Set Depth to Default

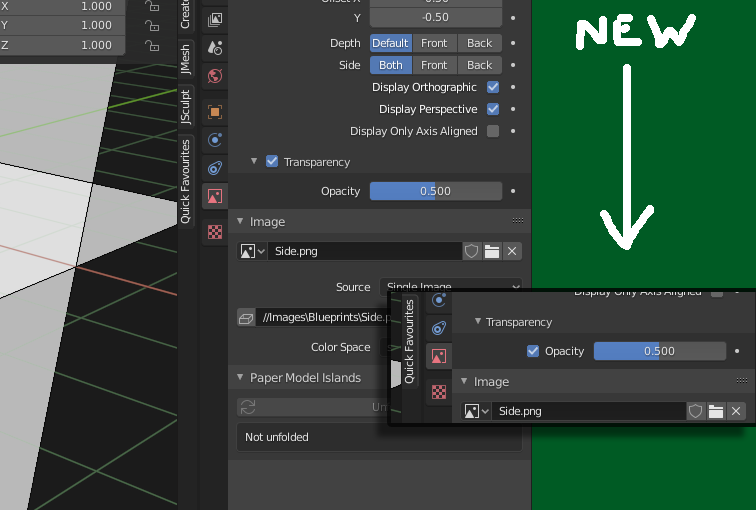click(391, 43)
